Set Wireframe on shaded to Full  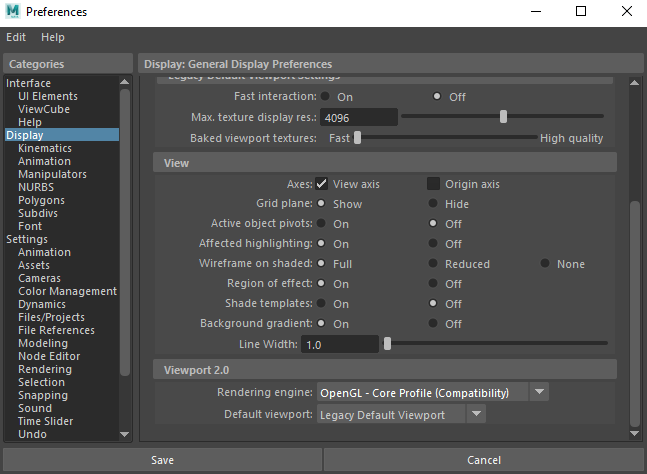tap(321, 263)
